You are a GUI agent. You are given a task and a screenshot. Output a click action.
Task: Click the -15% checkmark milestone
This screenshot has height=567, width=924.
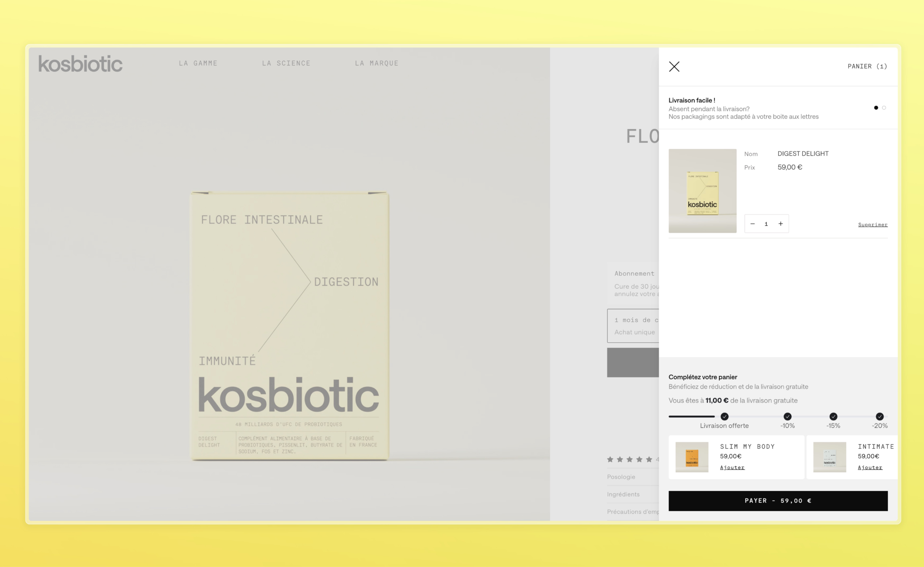point(833,416)
